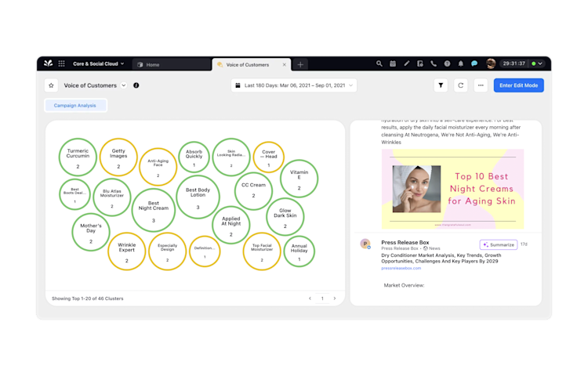Open notifications bell icon
Image resolution: width=588 pixels, height=376 pixels.
coord(460,63)
